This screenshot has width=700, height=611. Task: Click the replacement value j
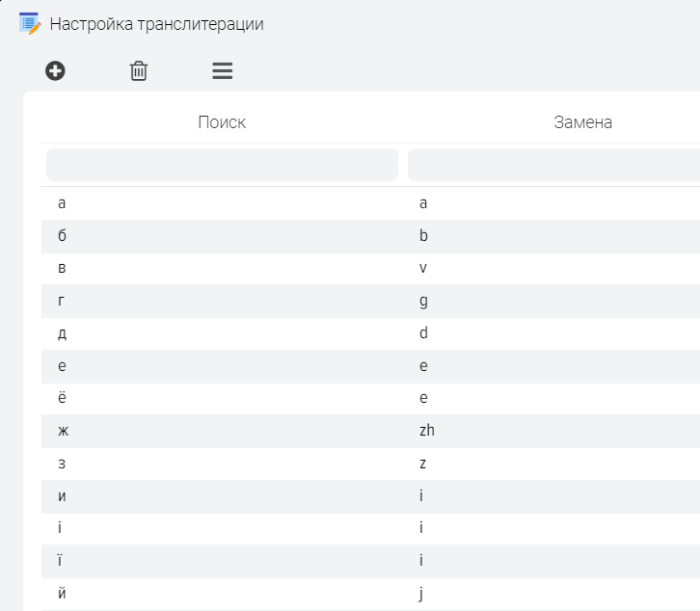(x=421, y=593)
